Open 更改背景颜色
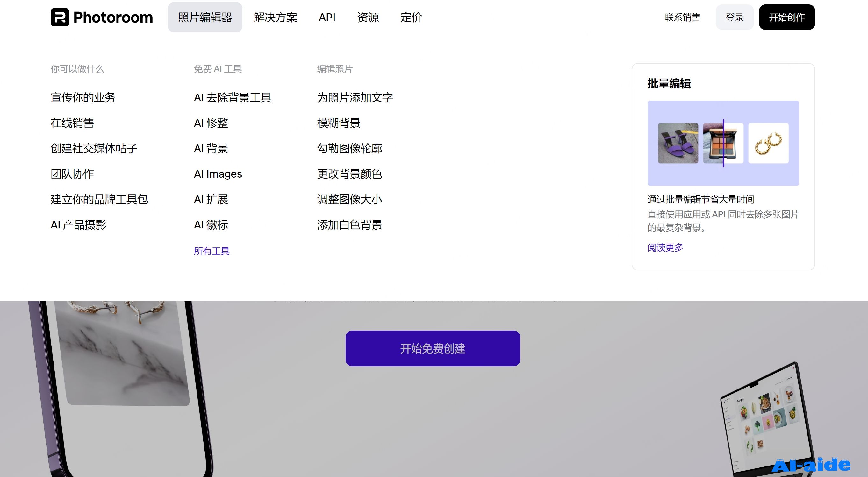Screen dimensions: 868x477 350,174
